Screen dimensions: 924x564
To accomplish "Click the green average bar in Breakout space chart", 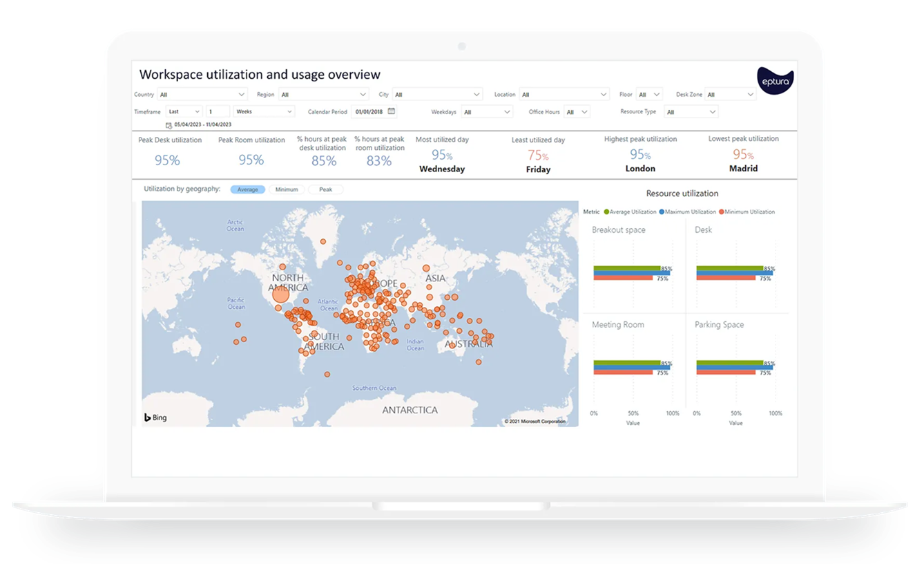I will (x=627, y=268).
